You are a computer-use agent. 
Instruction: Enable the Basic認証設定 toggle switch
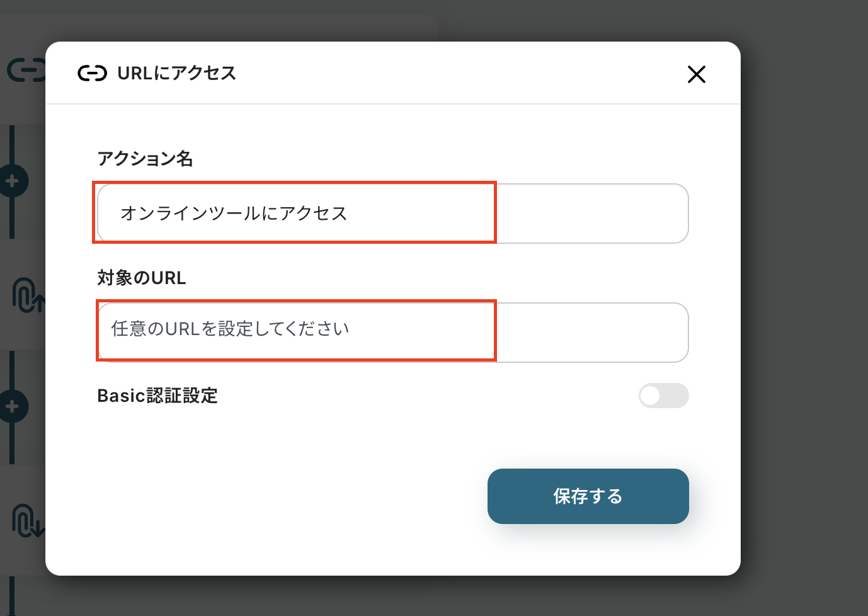tap(663, 396)
